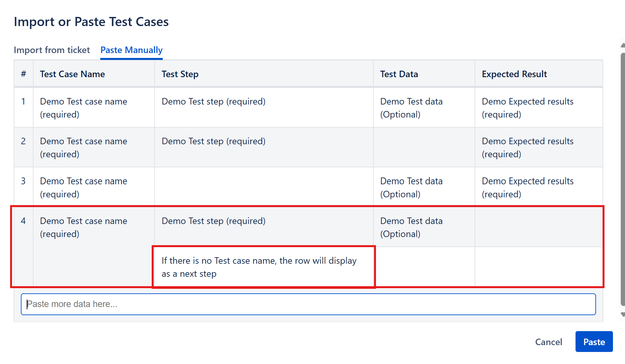Switch to the Import from ticket tab
The image size is (625, 364).
pyautogui.click(x=52, y=50)
